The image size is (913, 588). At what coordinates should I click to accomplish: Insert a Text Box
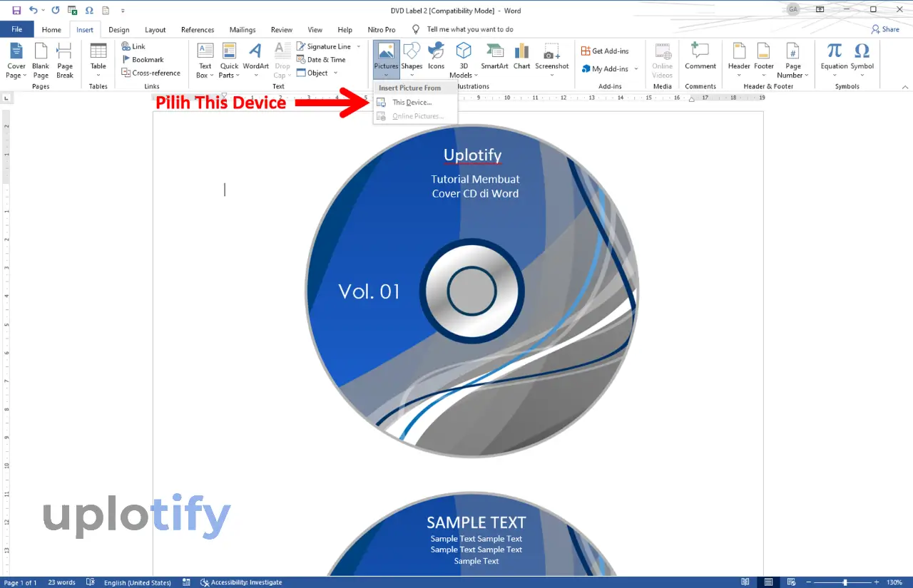pos(205,61)
